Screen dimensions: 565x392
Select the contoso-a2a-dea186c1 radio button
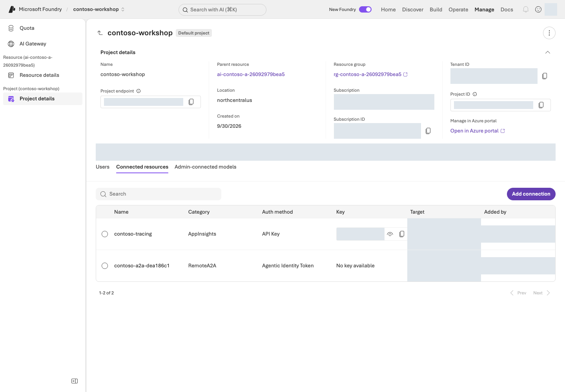(105, 266)
